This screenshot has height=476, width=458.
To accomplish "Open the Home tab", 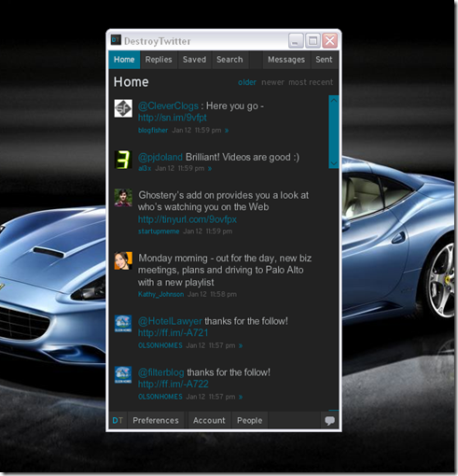I will tap(124, 60).
